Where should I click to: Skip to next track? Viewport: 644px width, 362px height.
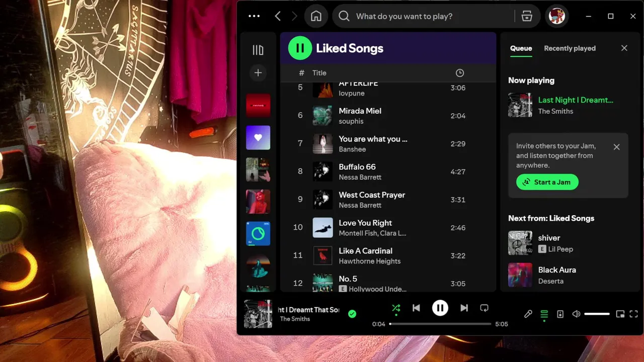[464, 308]
